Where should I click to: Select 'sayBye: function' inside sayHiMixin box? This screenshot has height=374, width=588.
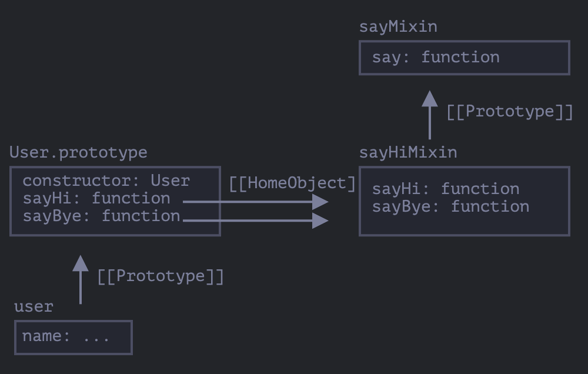click(x=450, y=206)
